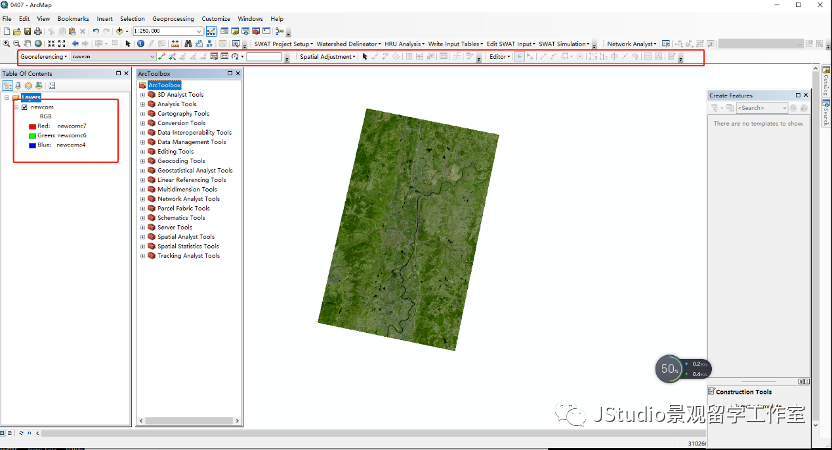Select the Identify info tool
This screenshot has height=450, width=832.
(140, 44)
